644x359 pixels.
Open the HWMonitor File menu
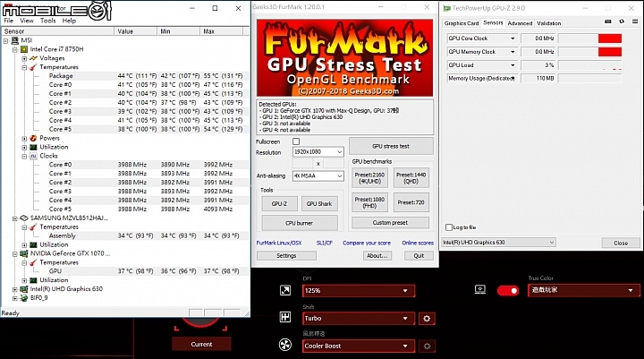click(9, 21)
